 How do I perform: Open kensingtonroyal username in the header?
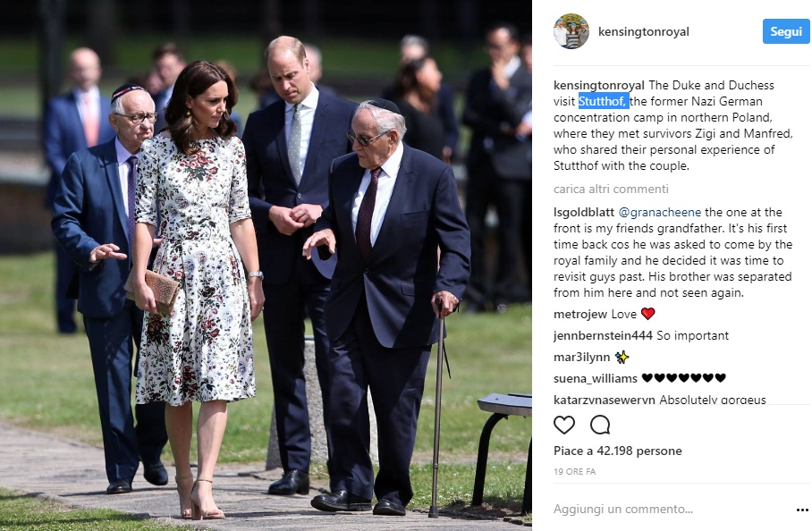pos(644,31)
